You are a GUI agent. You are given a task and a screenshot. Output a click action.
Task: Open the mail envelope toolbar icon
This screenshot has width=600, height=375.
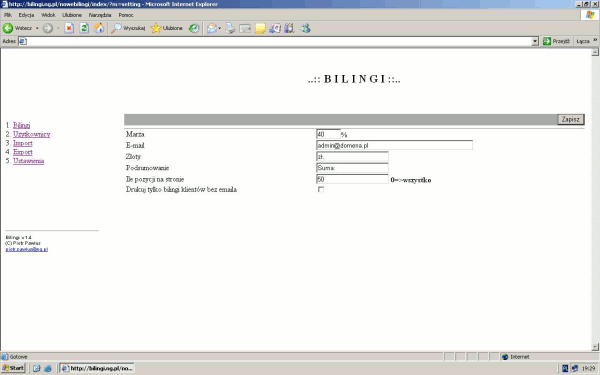(x=212, y=28)
